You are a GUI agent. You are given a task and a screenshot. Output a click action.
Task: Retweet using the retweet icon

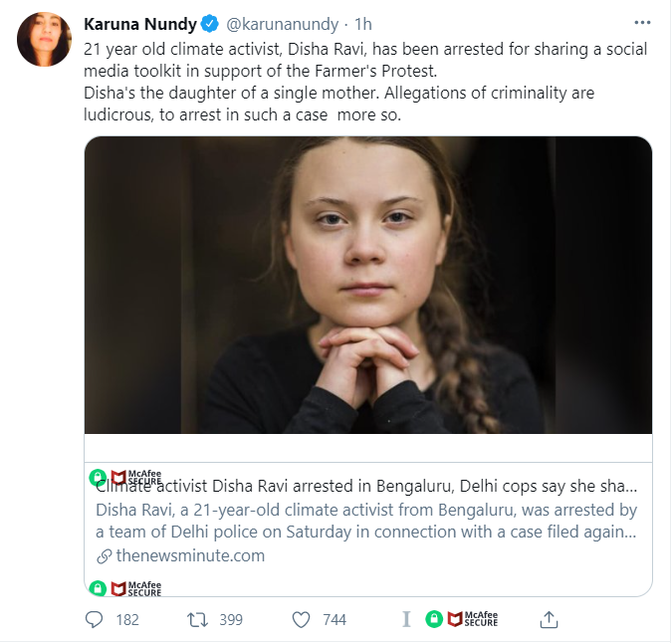pos(197,619)
